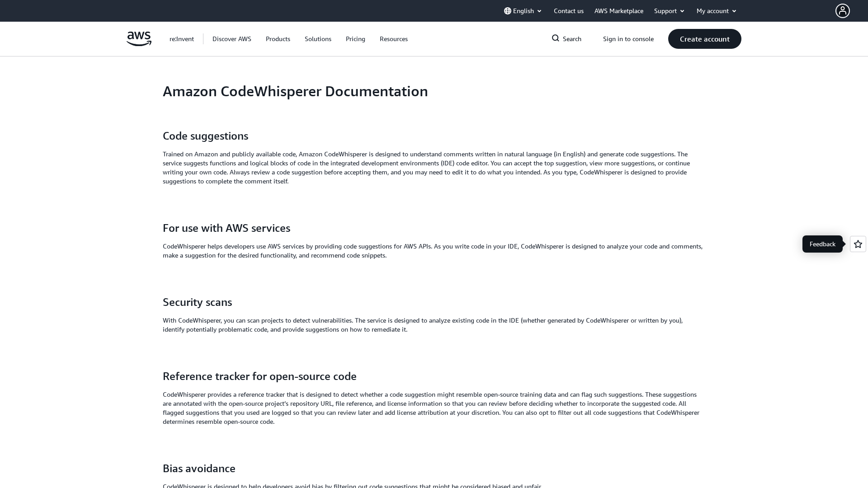The width and height of the screenshot is (868, 488).
Task: Click Sign in to console
Action: coord(628,39)
